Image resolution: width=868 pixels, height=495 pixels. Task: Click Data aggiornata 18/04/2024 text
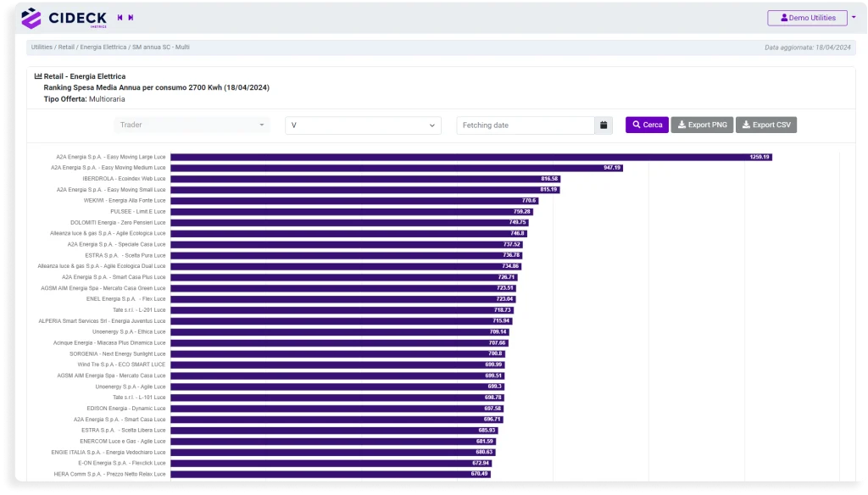(x=808, y=47)
